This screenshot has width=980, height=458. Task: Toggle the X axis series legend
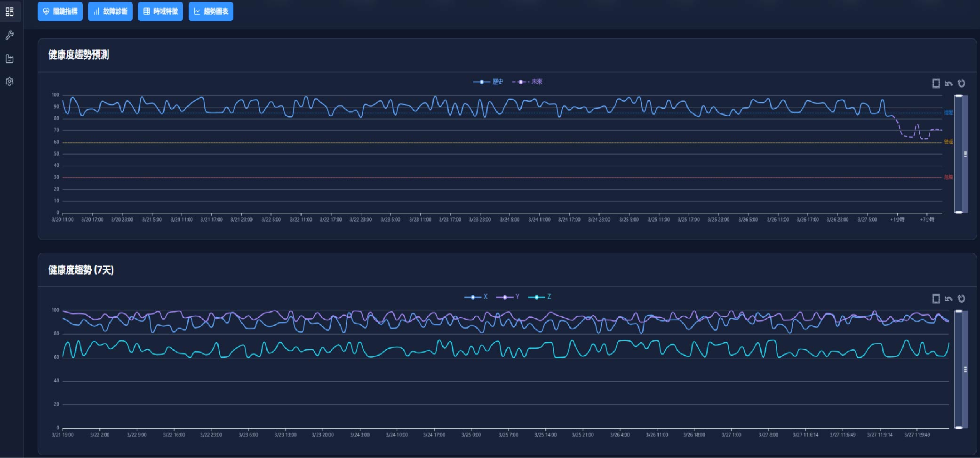476,297
